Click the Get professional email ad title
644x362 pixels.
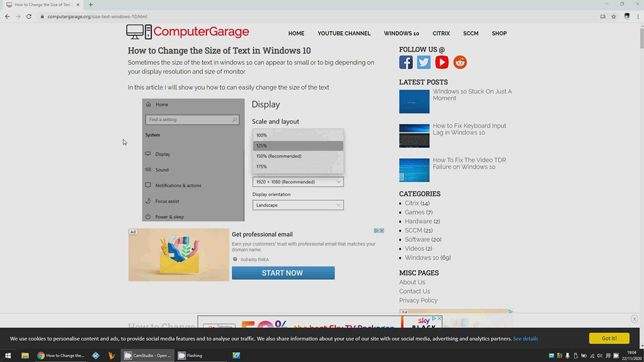pyautogui.click(x=262, y=234)
